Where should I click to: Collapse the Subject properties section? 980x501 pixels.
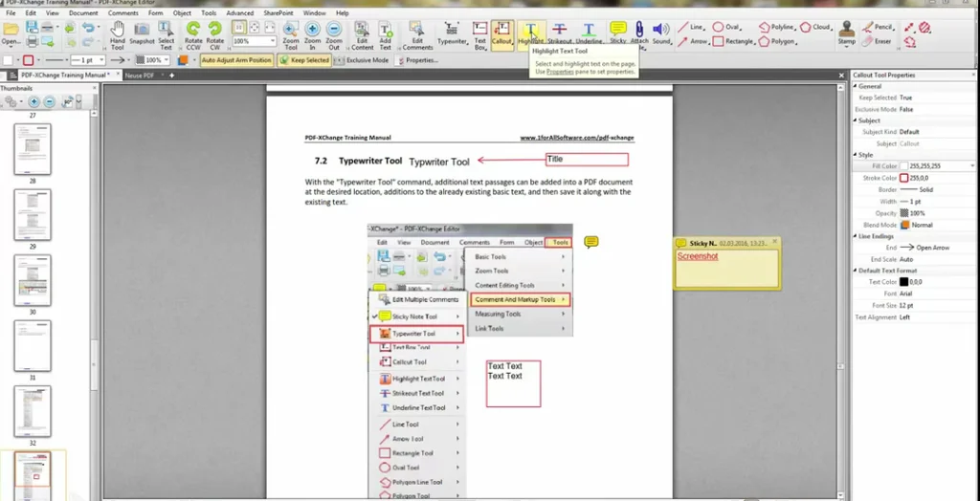click(x=856, y=120)
